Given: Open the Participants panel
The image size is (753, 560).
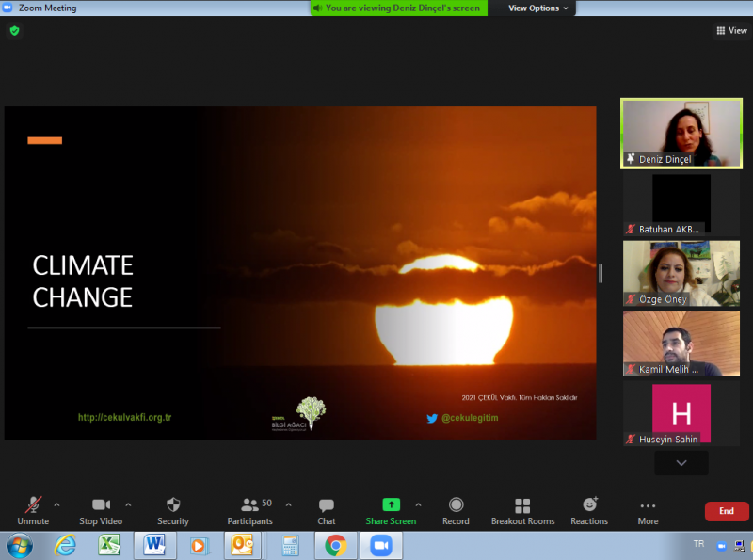Looking at the screenshot, I should click(249, 510).
